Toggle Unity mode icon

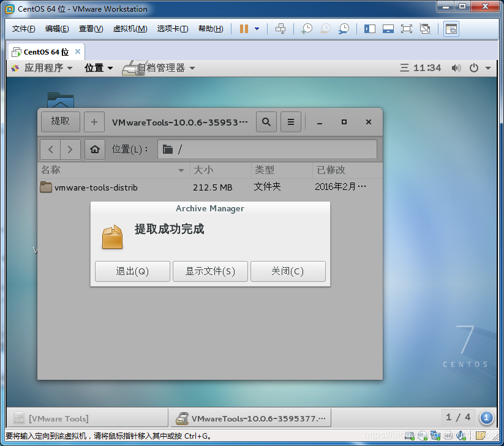(x=425, y=29)
